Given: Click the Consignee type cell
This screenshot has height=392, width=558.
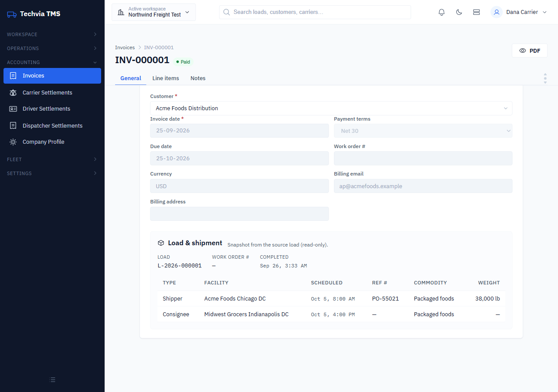Looking at the screenshot, I should (x=176, y=314).
